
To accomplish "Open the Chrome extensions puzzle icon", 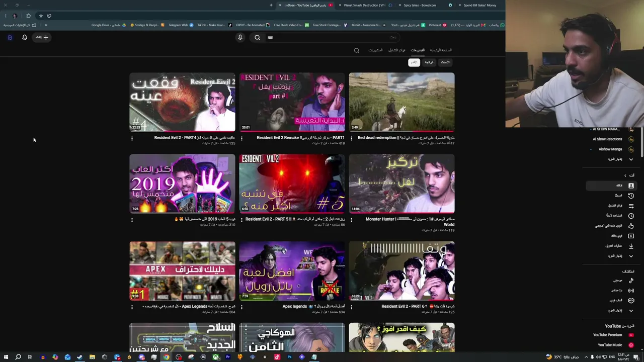I will [x=28, y=16].
